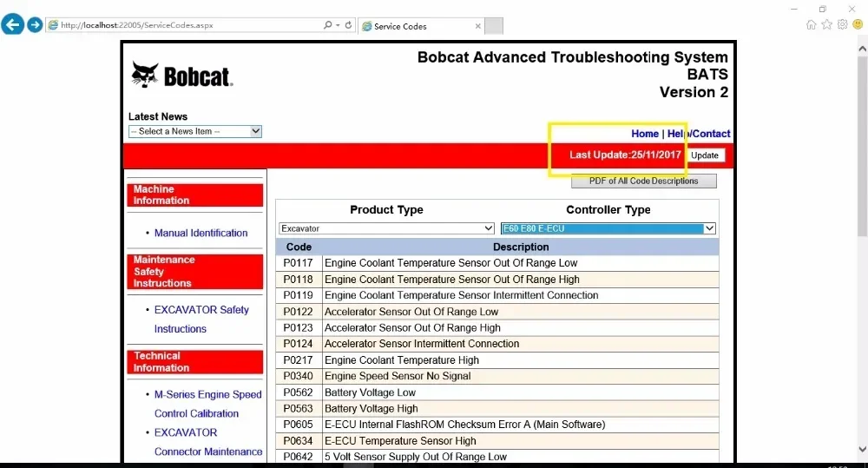Select code P0562 cell
This screenshot has width=868, height=468.
coord(299,392)
